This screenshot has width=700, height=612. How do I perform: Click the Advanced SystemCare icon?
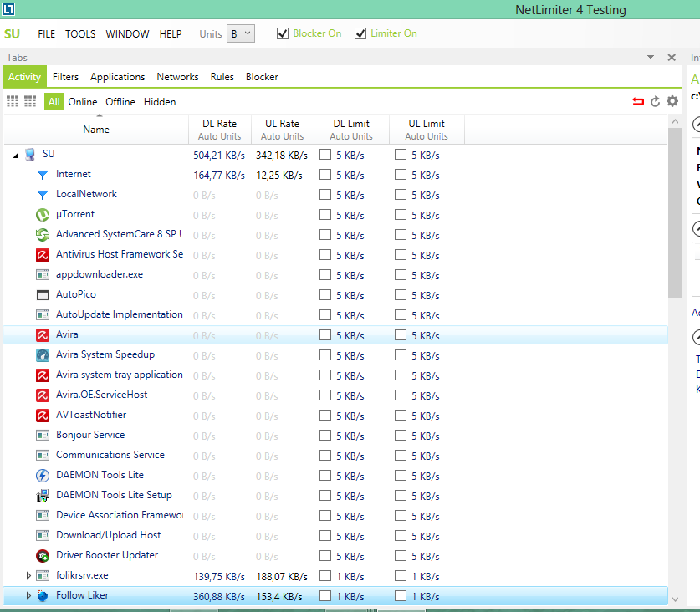43,235
